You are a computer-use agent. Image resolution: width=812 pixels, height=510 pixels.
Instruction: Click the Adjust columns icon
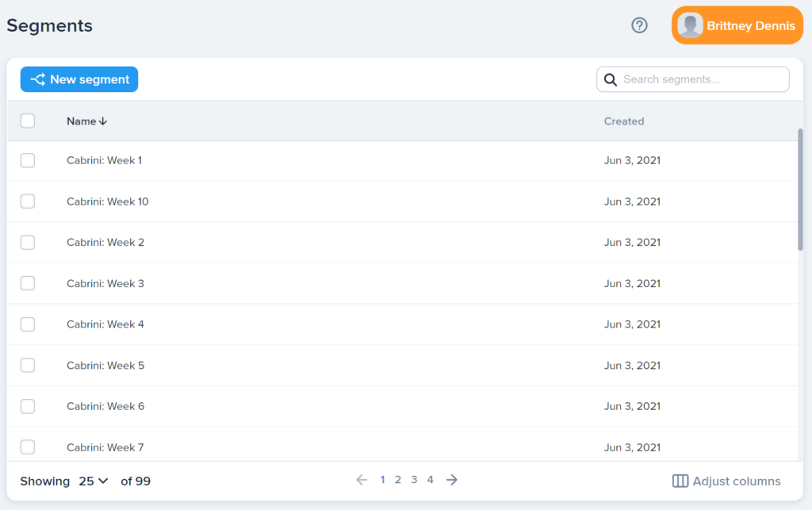(x=680, y=481)
